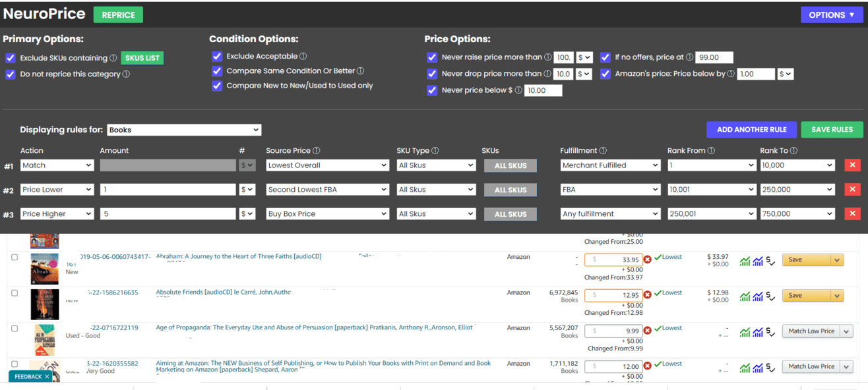Viewport: 868px width, 390px height.
Task: Open rule #2 Source Price dropdown
Action: point(327,190)
